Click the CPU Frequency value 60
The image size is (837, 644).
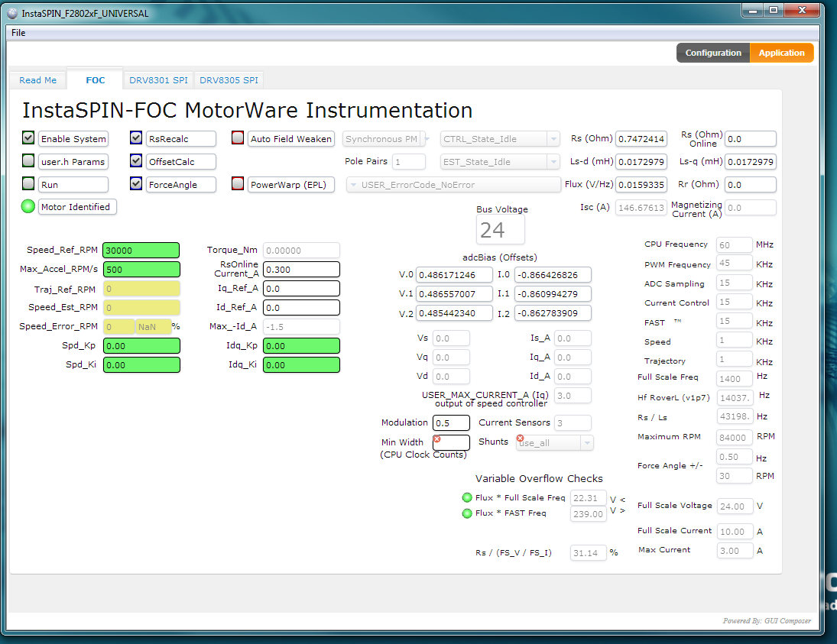[734, 245]
